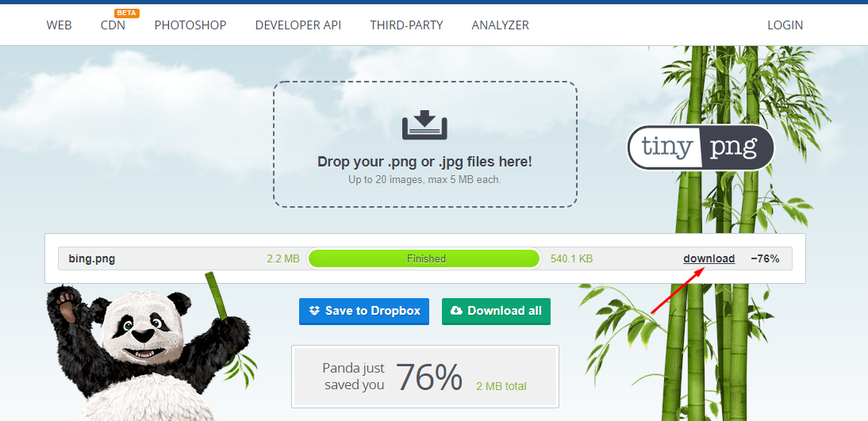Click the '2 MB total' text
The image size is (868, 421).
pos(501,387)
